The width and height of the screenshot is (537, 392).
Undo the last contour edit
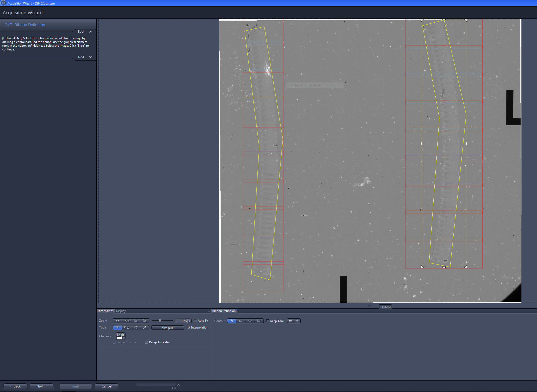pos(290,321)
